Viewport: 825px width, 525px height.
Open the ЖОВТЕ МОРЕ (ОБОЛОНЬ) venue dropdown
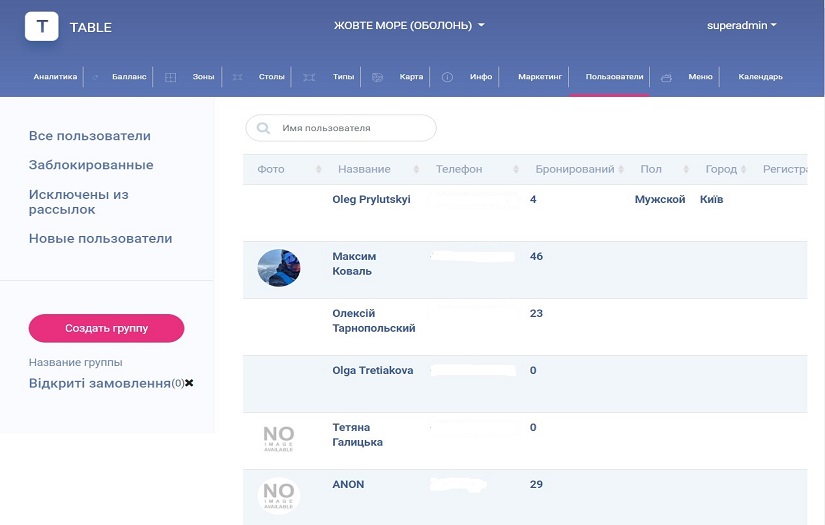coord(409,25)
